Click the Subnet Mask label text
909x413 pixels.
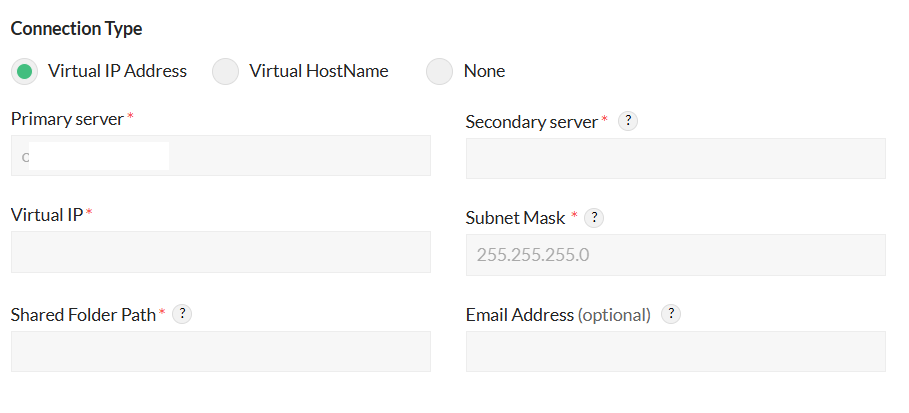(516, 217)
